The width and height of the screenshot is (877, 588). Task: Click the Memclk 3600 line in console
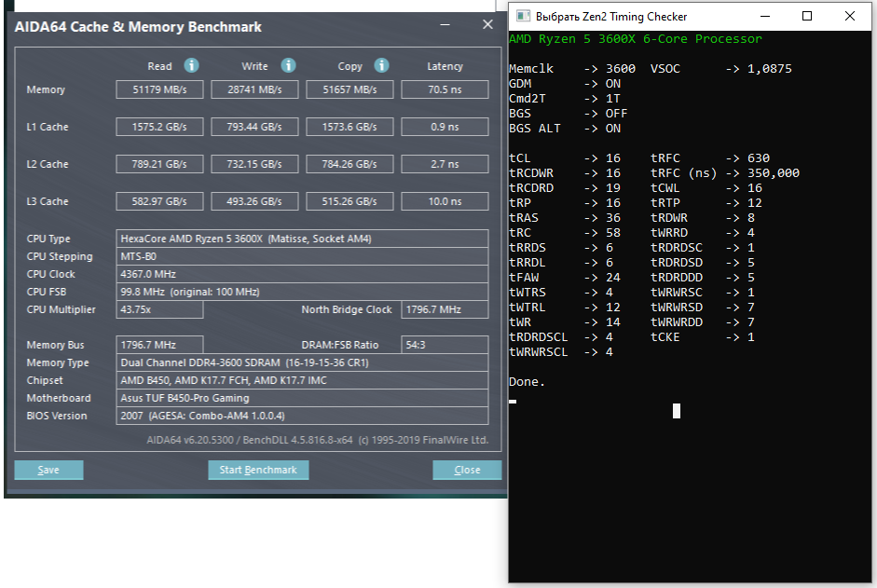pos(572,68)
